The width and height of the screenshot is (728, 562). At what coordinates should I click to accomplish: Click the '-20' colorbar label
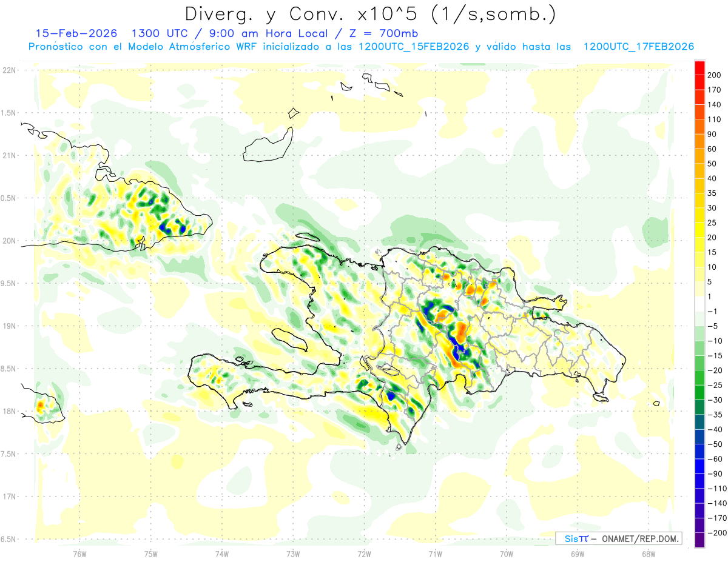click(x=716, y=370)
